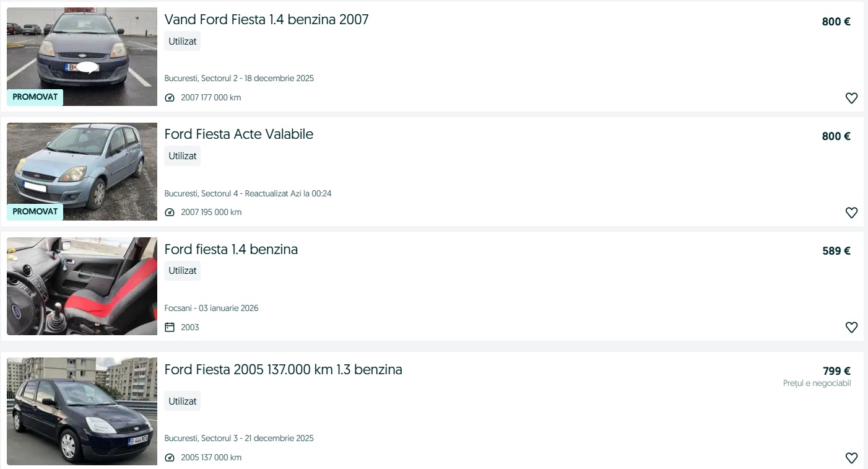Open the Vand Ford Fiesta 1.4 benzina 2007 title

tap(266, 20)
